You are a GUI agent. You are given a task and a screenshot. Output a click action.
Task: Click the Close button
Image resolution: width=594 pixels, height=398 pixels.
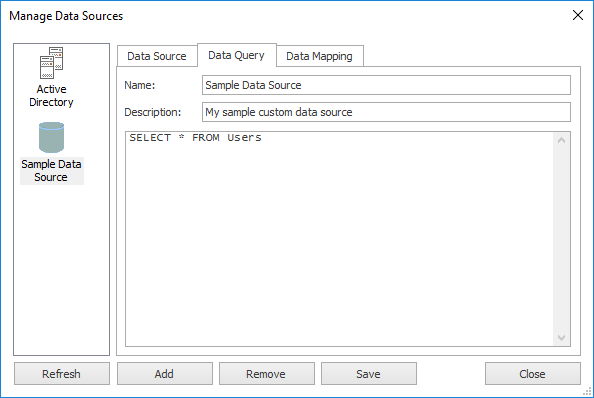click(x=532, y=374)
